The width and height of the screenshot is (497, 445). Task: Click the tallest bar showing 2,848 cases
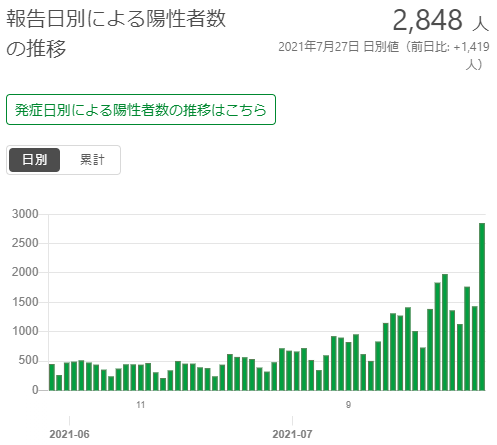coord(482,307)
